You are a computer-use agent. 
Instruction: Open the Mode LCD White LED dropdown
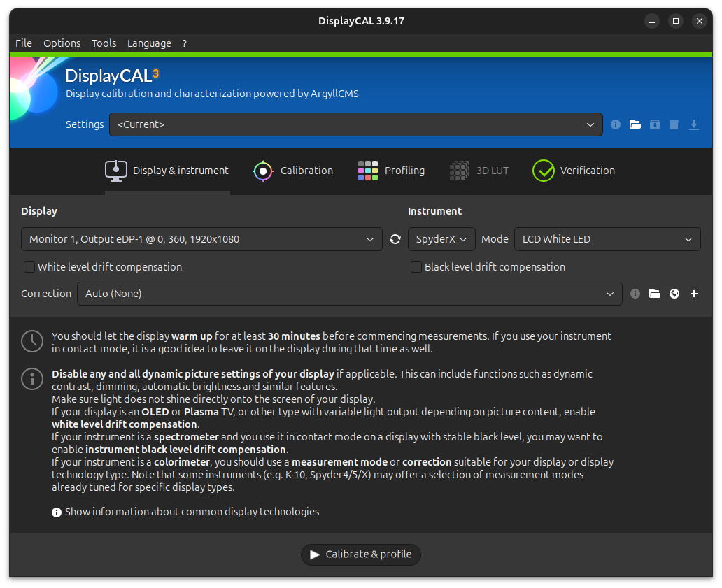(607, 239)
